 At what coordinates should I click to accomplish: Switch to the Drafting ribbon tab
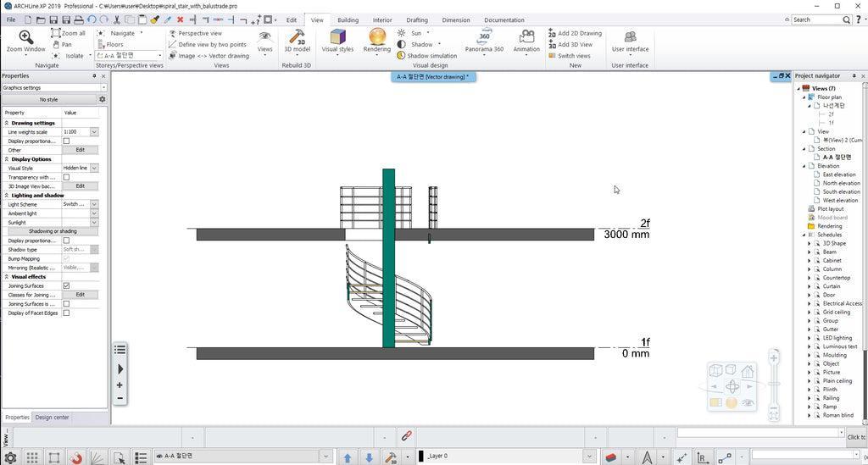pyautogui.click(x=417, y=20)
